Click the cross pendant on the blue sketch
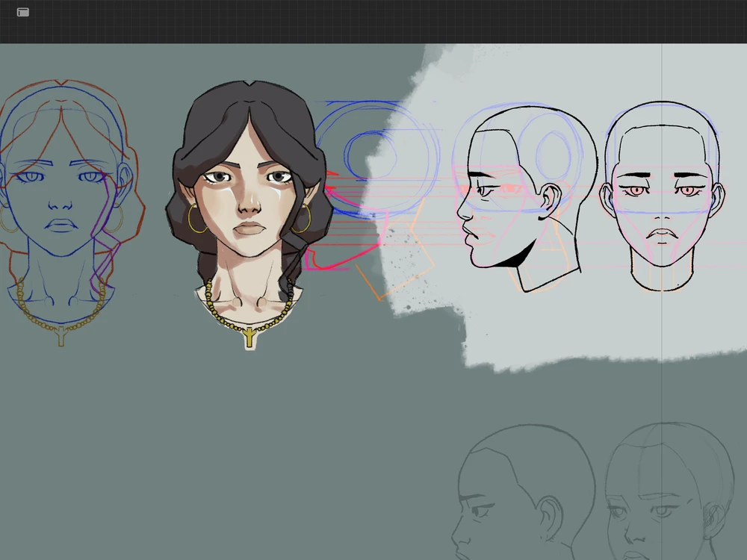This screenshot has width=747, height=560. point(62,338)
